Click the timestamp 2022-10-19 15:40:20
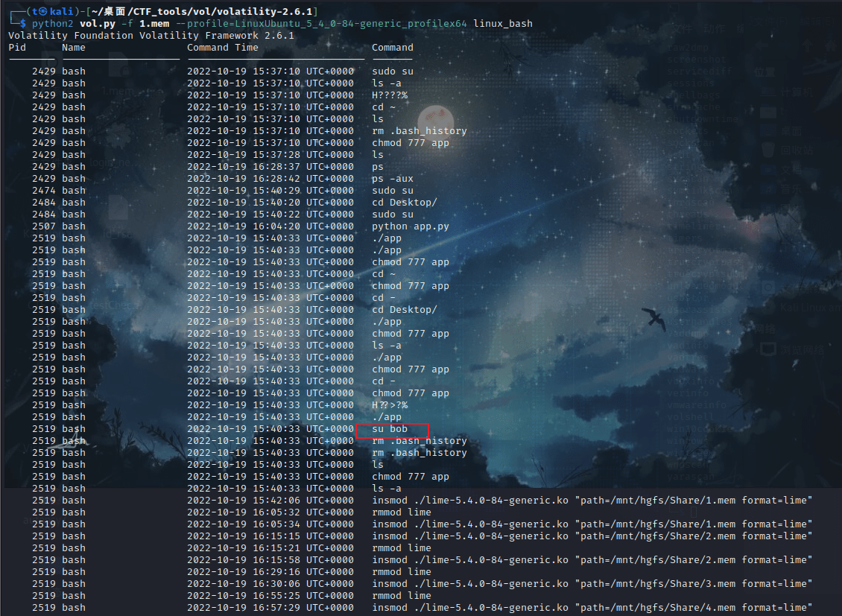 tap(270, 203)
